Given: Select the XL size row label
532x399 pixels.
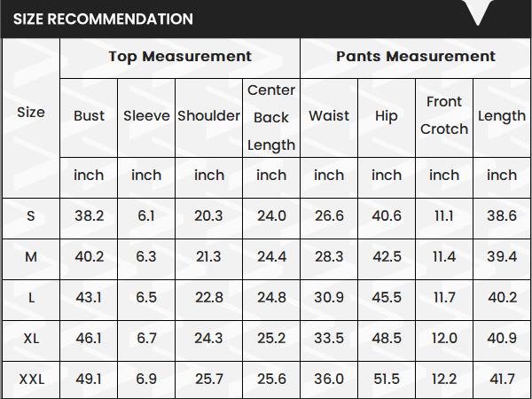Looking at the screenshot, I should point(31,339).
